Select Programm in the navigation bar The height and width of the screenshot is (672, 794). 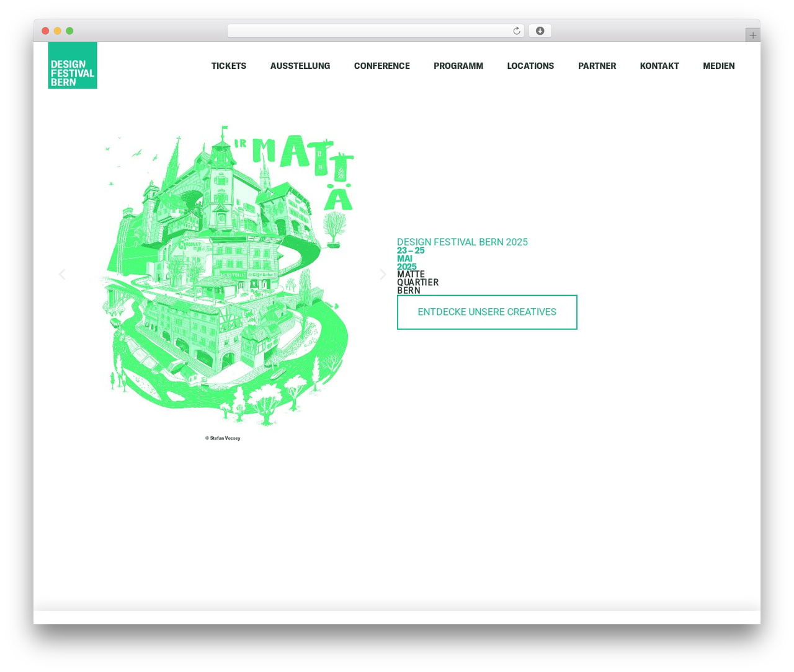[x=458, y=66]
